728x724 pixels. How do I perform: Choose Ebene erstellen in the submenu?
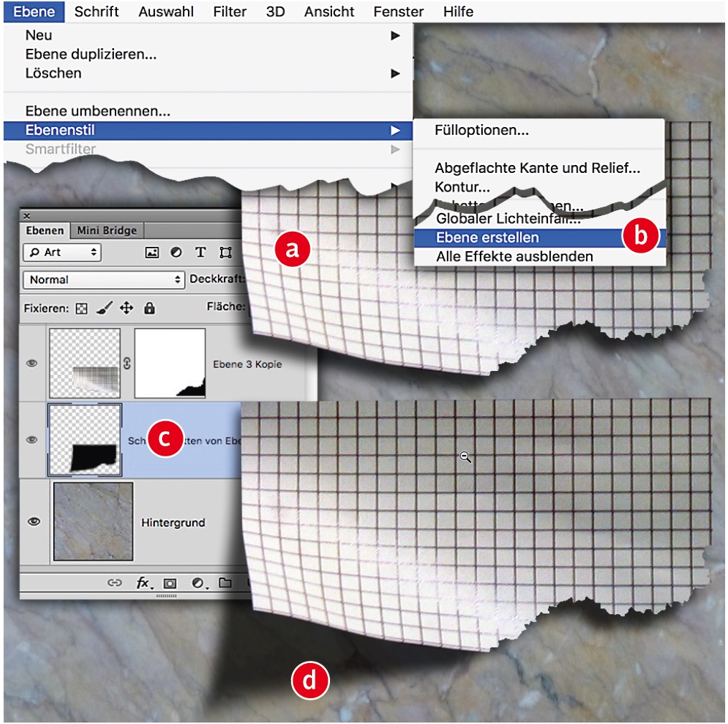click(x=539, y=238)
